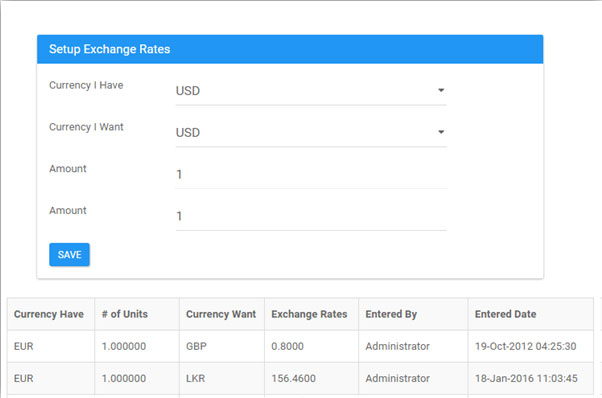The width and height of the screenshot is (602, 398).
Task: Click the Currency Have column header
Action: tap(51, 314)
